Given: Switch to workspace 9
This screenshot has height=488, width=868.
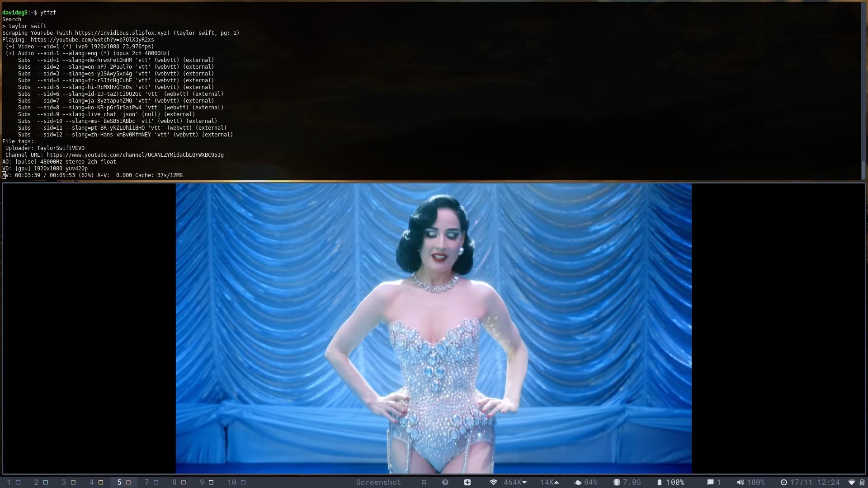Looking at the screenshot, I should [x=206, y=482].
